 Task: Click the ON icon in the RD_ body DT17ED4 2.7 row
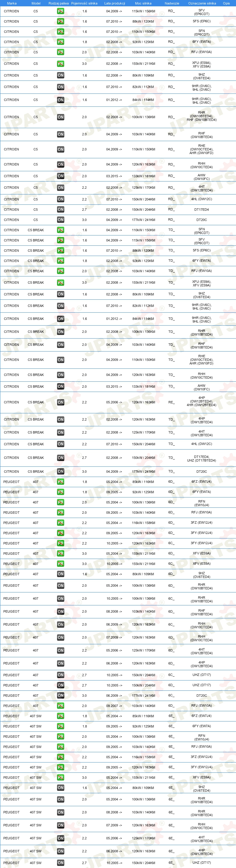(60, 210)
